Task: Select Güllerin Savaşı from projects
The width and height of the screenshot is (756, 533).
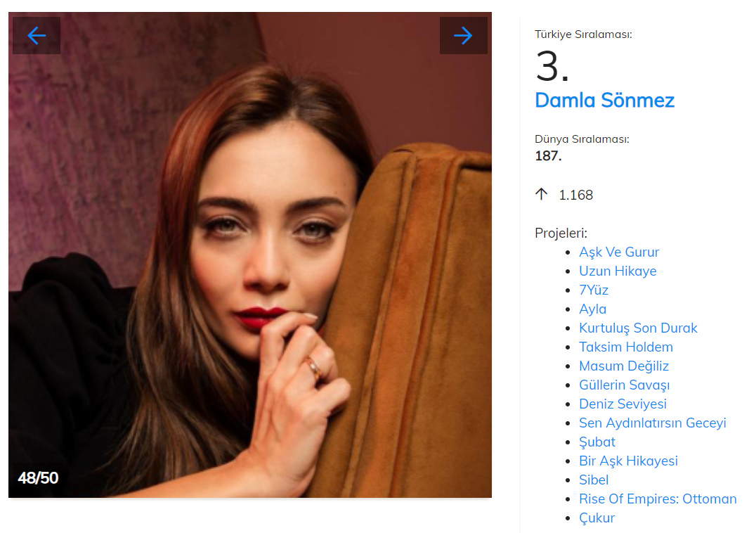Action: coord(624,385)
